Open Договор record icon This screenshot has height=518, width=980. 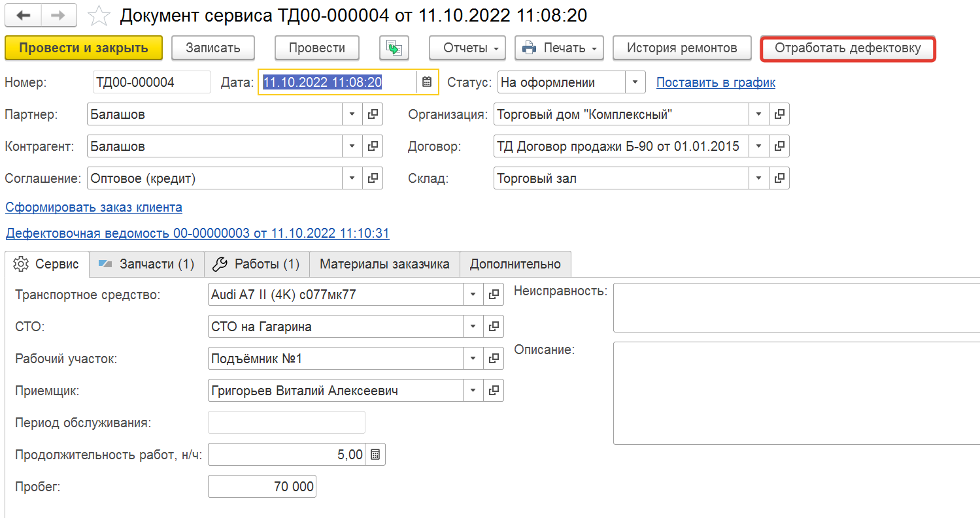coord(779,146)
